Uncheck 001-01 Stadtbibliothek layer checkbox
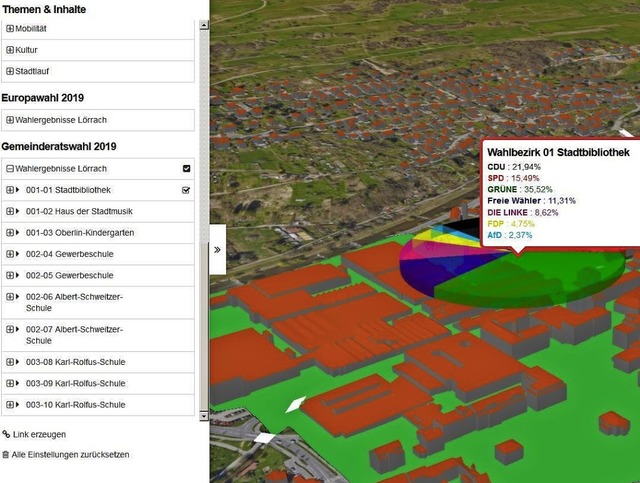640x483 pixels. tap(186, 190)
